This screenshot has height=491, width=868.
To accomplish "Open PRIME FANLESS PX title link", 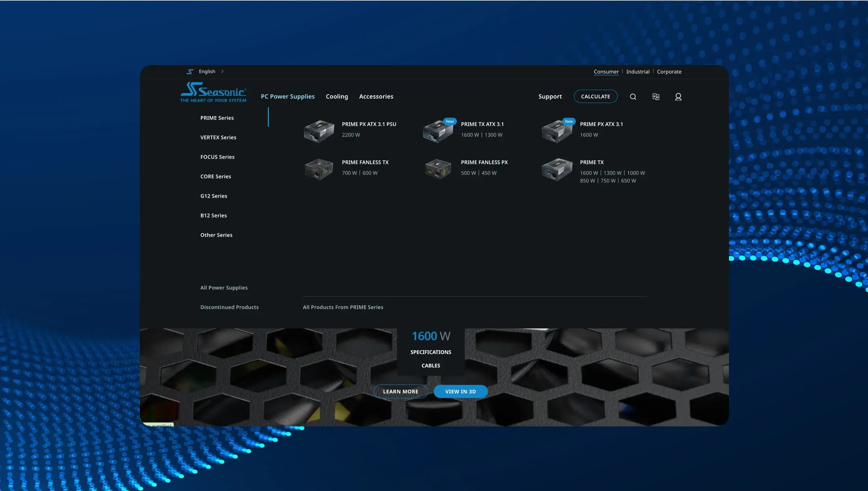I will [x=484, y=162].
